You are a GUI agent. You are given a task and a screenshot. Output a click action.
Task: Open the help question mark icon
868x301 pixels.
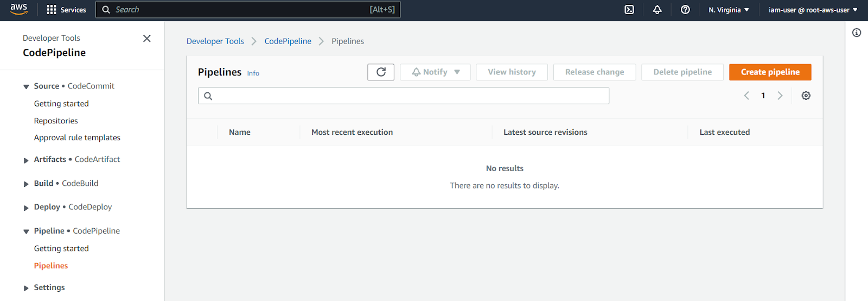685,10
